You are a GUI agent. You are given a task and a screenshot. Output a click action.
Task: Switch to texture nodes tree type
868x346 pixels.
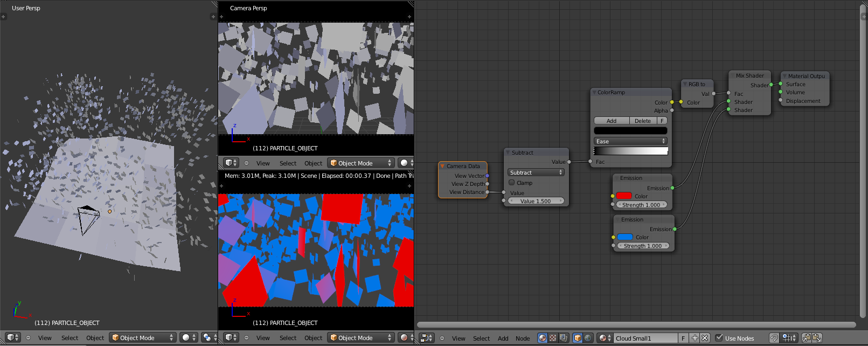[553, 338]
